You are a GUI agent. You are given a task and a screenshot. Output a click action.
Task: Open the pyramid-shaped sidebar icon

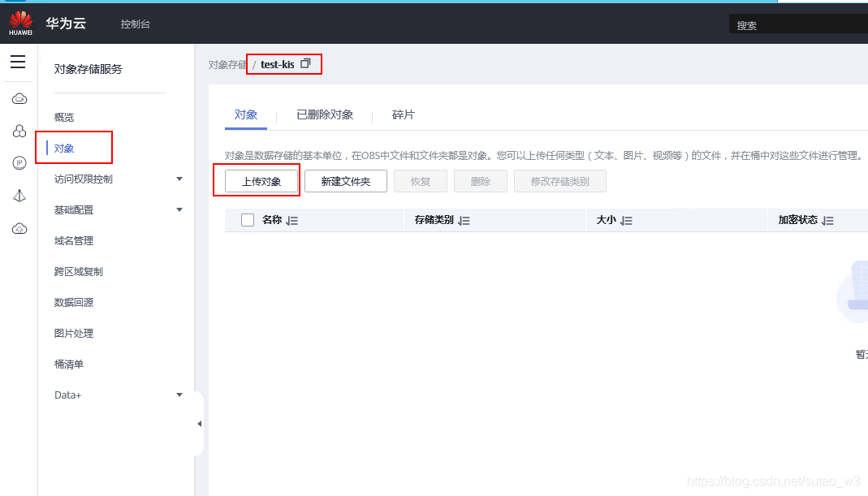tap(19, 196)
